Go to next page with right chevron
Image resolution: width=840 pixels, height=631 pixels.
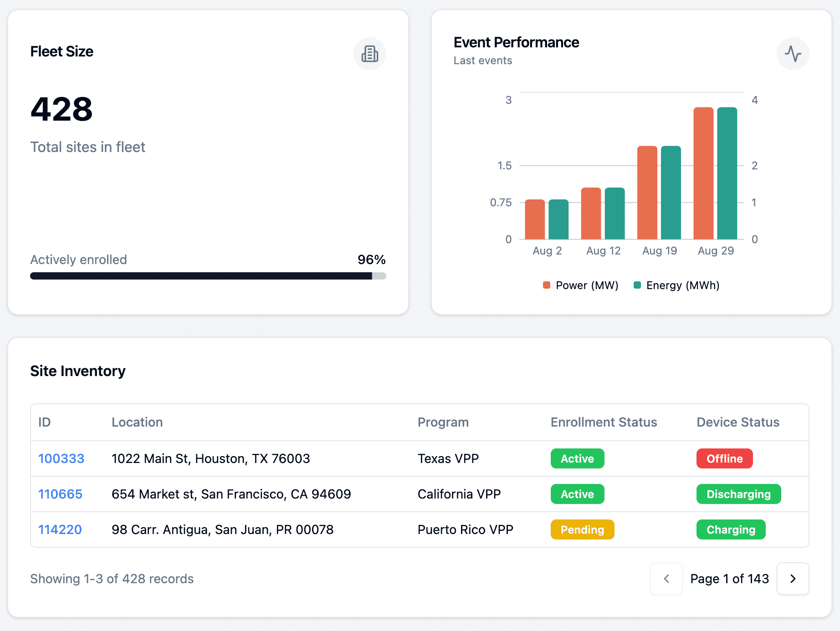pos(793,579)
